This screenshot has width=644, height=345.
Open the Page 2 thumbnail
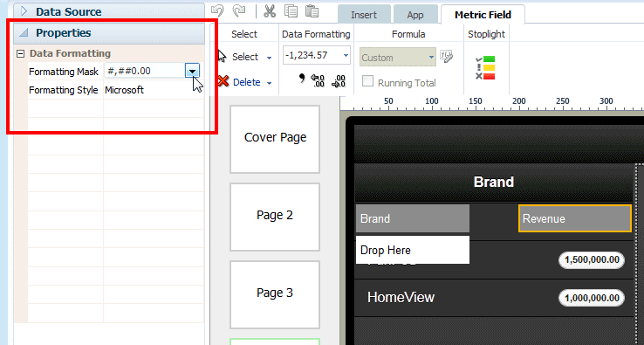click(275, 217)
